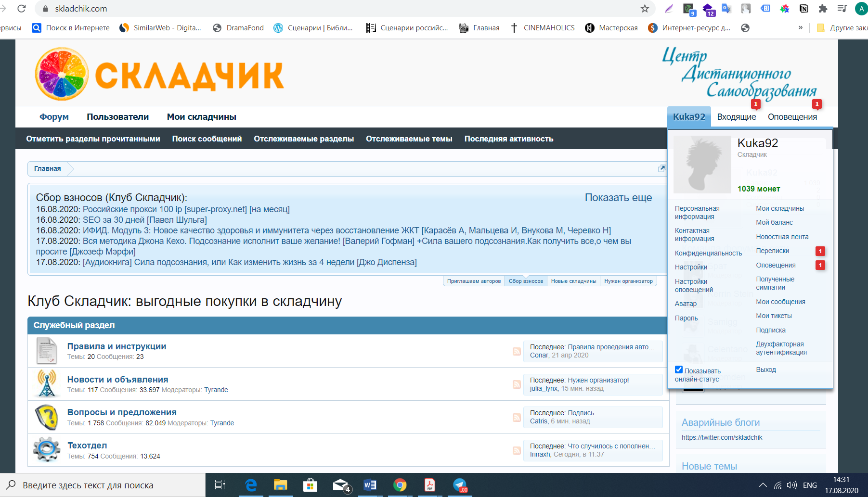Click the antenna tower icon beside Новости и объявления

coord(47,383)
